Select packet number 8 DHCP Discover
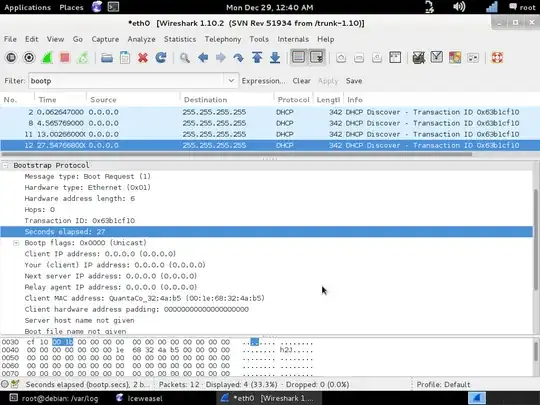This screenshot has height=405, width=540. point(270,123)
